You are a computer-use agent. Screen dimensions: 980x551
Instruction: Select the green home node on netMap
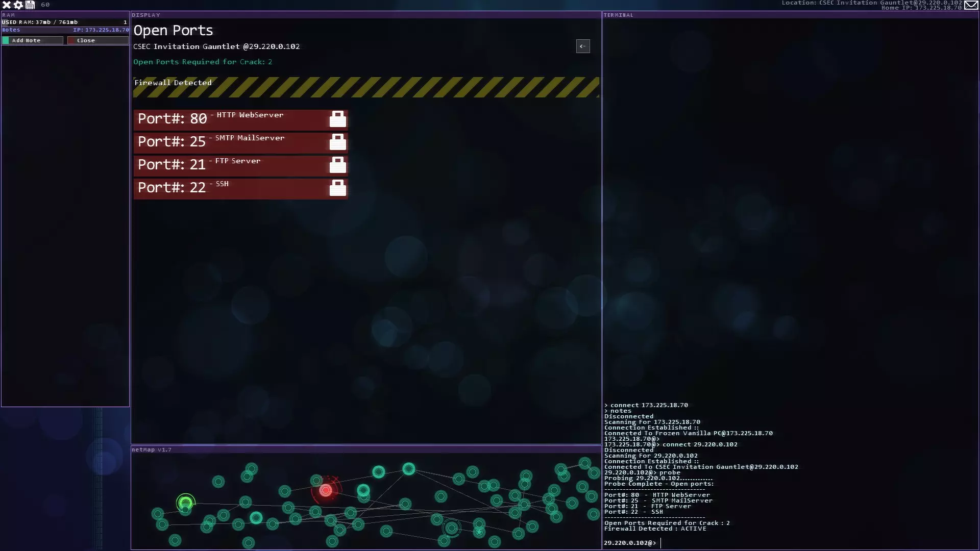coord(186,504)
